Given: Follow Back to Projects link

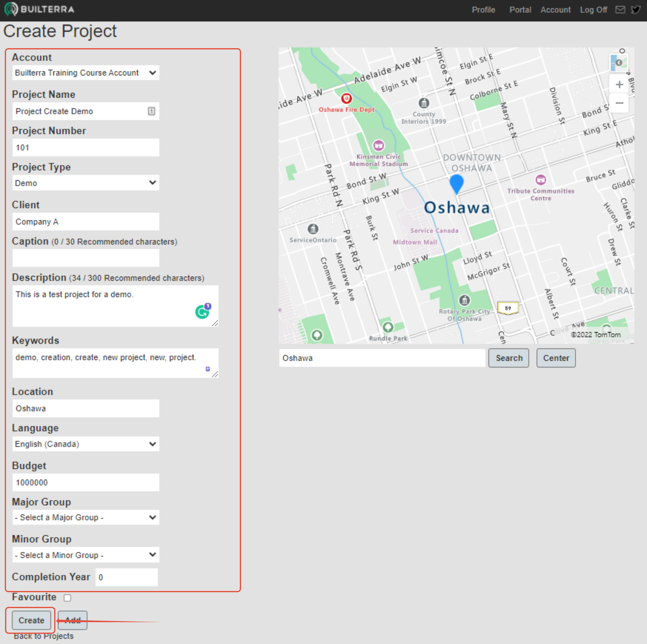Looking at the screenshot, I should tap(43, 636).
